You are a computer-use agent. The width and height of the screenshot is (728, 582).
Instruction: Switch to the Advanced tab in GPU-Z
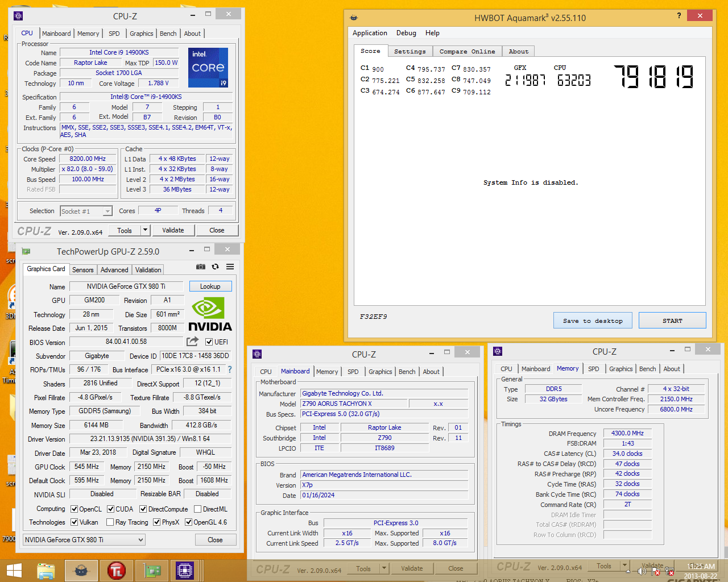point(114,270)
